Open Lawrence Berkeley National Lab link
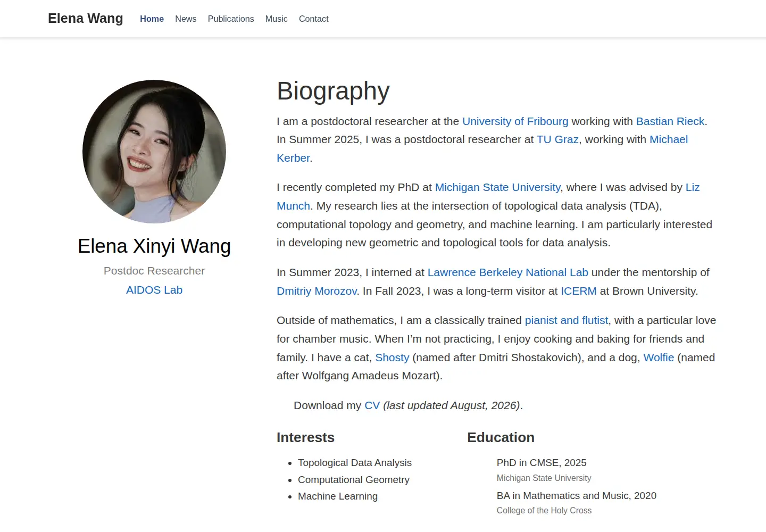 click(x=508, y=272)
